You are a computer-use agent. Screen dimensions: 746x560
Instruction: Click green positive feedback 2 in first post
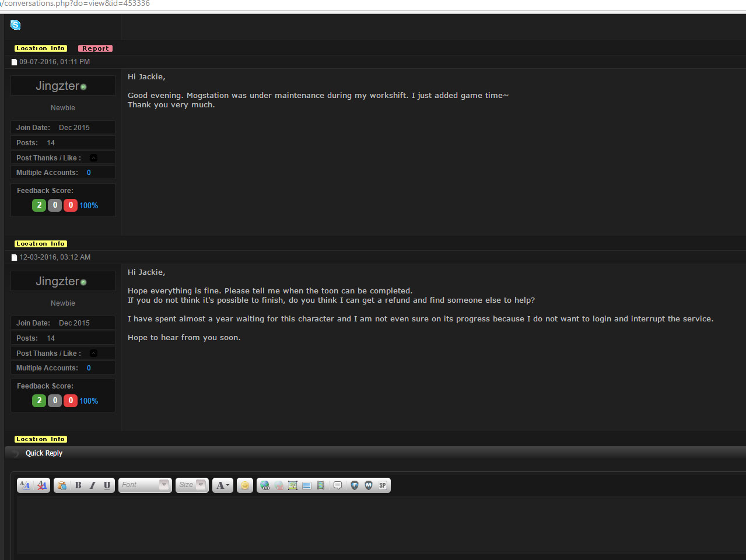pos(39,205)
